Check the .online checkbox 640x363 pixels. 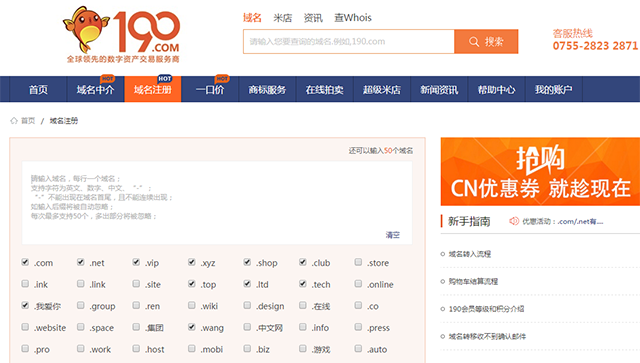point(358,283)
